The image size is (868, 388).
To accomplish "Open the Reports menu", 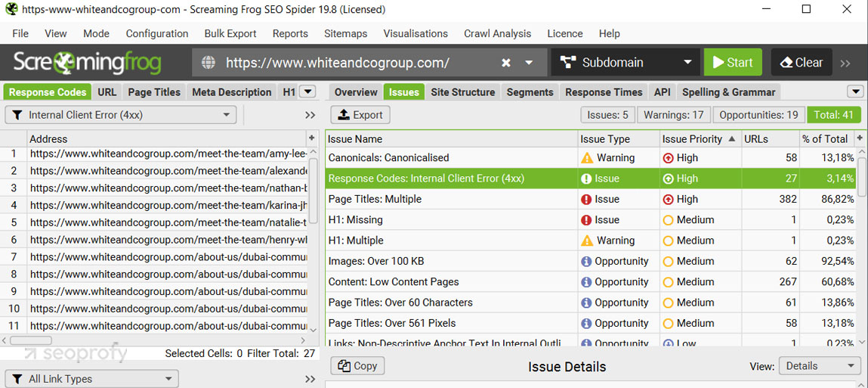I will point(290,33).
